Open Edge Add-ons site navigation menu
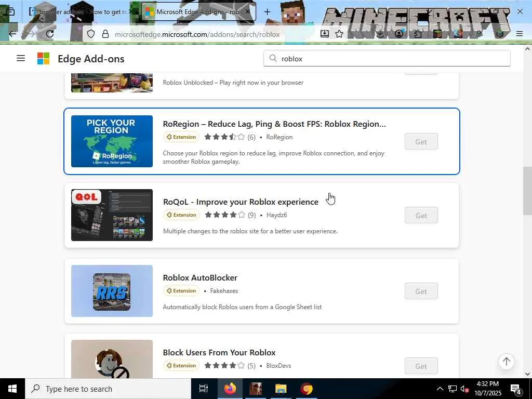 21,58
